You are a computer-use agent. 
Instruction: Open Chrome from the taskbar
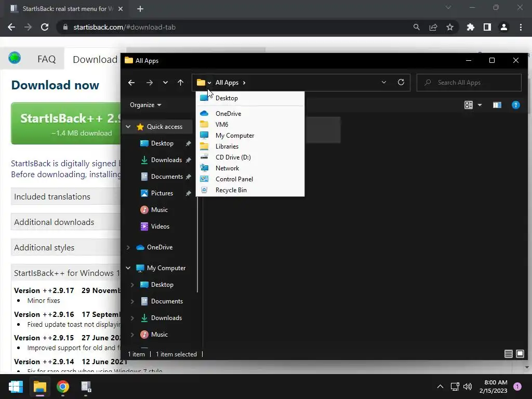(63, 387)
